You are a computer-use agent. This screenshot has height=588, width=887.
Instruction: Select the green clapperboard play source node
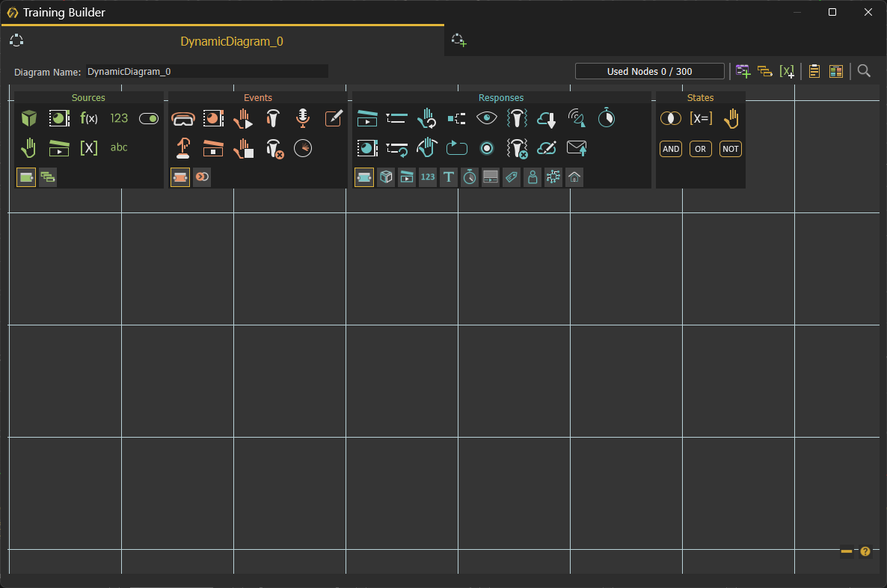(59, 147)
